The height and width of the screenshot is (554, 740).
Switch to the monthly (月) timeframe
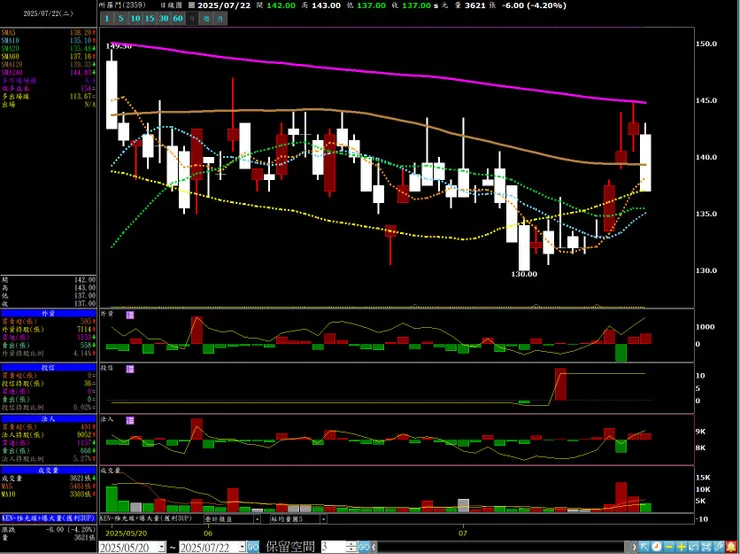tap(220, 18)
